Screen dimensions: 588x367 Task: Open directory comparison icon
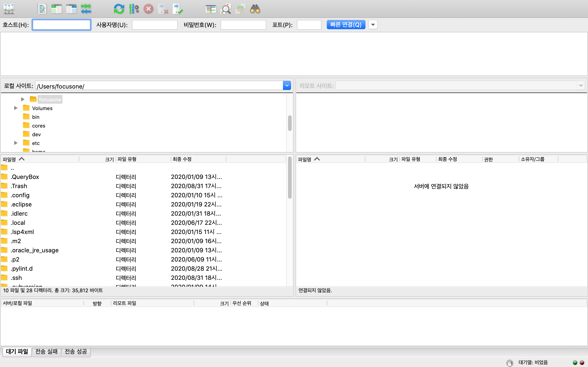coord(226,9)
